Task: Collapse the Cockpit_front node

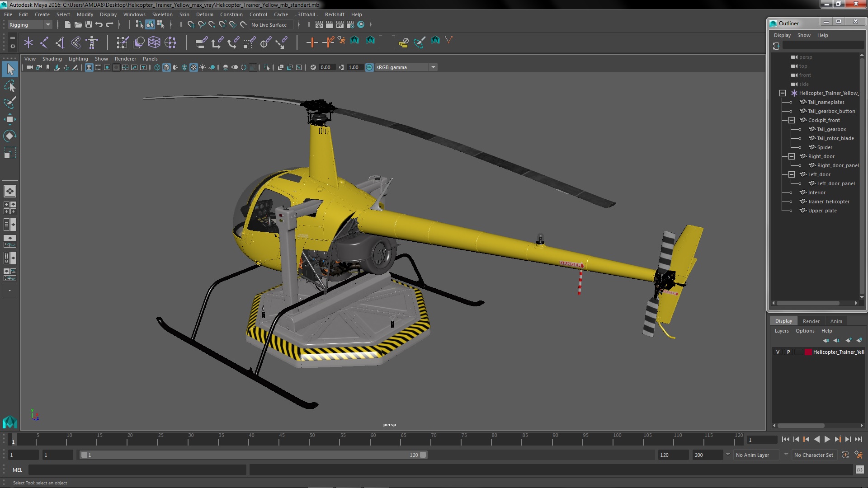Action: (792, 120)
